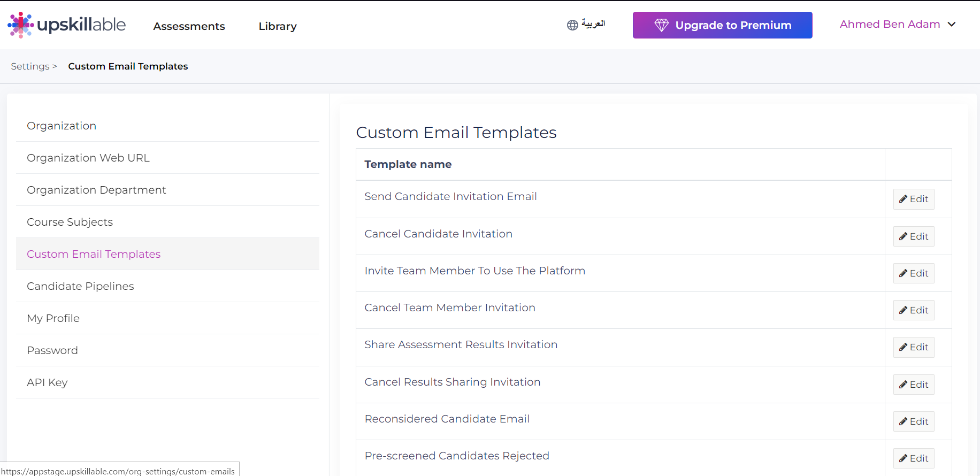Edit Send Candidate Invitation Email template

pos(914,199)
